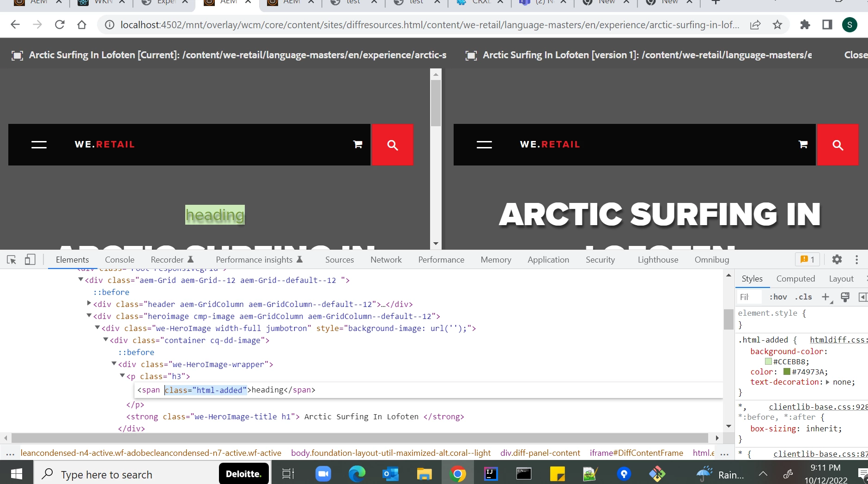The image size is (868, 484).
Task: Go back with the browser back arrow
Action: pos(15,25)
